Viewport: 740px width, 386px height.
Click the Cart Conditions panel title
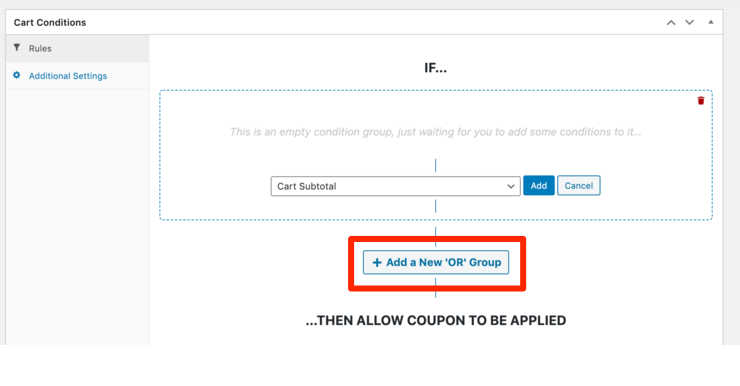(x=50, y=23)
